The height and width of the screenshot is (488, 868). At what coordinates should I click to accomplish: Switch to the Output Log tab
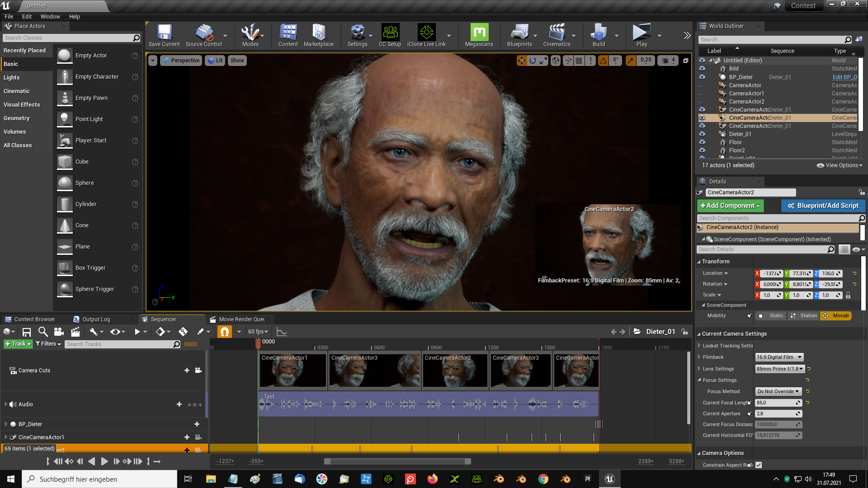(96, 319)
